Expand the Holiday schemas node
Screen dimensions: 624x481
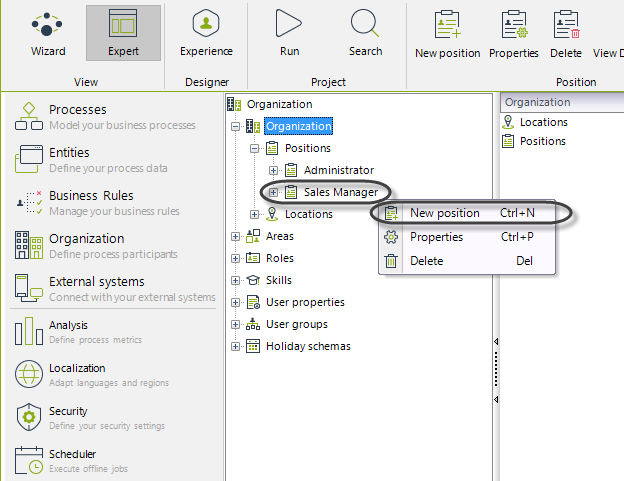[235, 347]
